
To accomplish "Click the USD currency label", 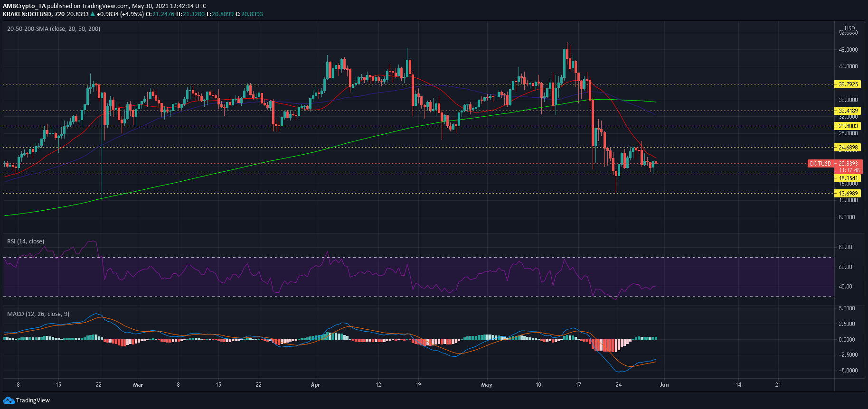I will pyautogui.click(x=849, y=28).
